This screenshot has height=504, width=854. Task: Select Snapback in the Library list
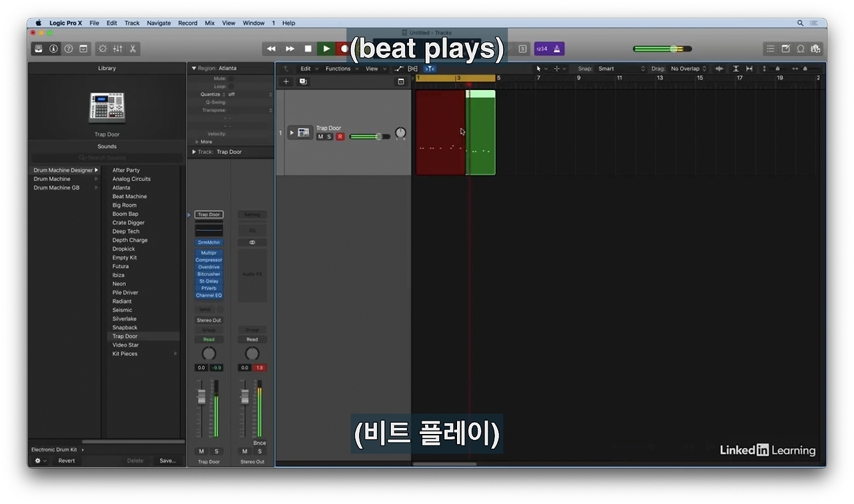click(x=125, y=327)
